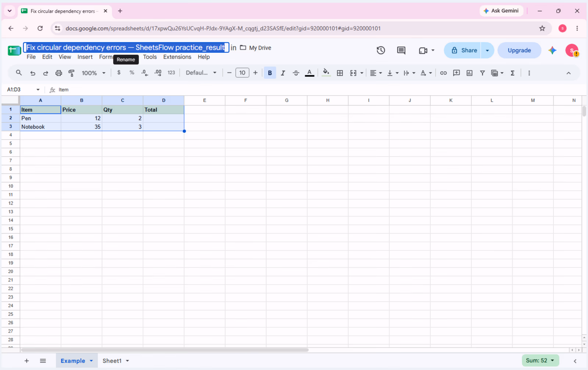Format selection as percent
Viewport: 588px width, 370px height.
click(x=132, y=73)
